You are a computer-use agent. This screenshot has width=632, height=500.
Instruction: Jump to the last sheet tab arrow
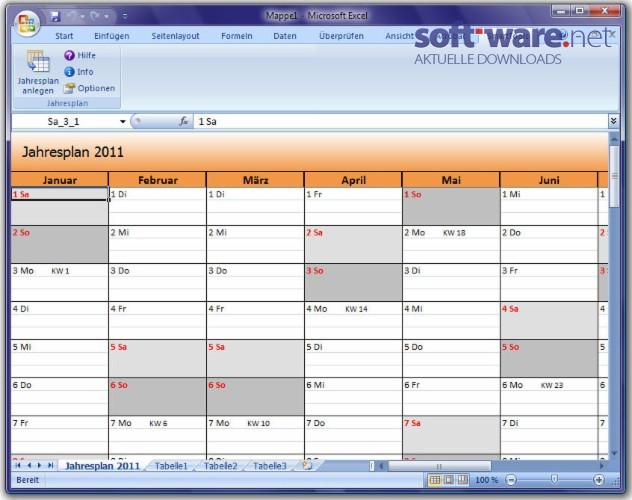(x=50, y=465)
